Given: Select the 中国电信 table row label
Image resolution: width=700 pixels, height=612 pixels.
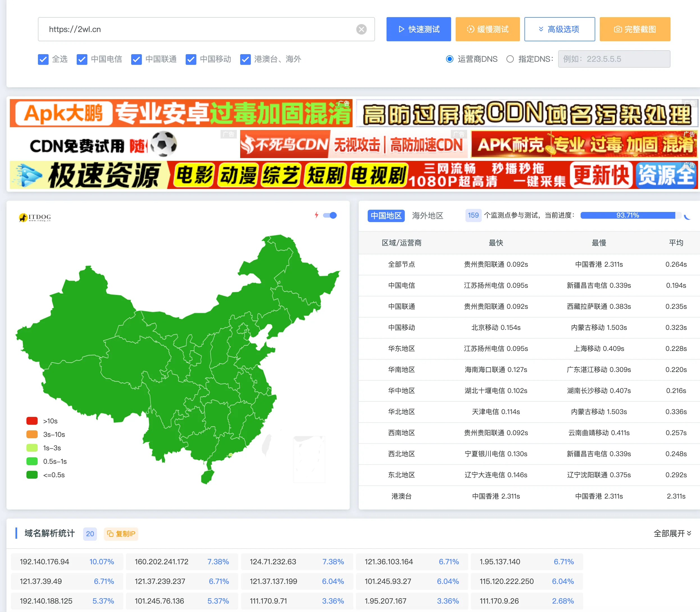Looking at the screenshot, I should (x=401, y=286).
